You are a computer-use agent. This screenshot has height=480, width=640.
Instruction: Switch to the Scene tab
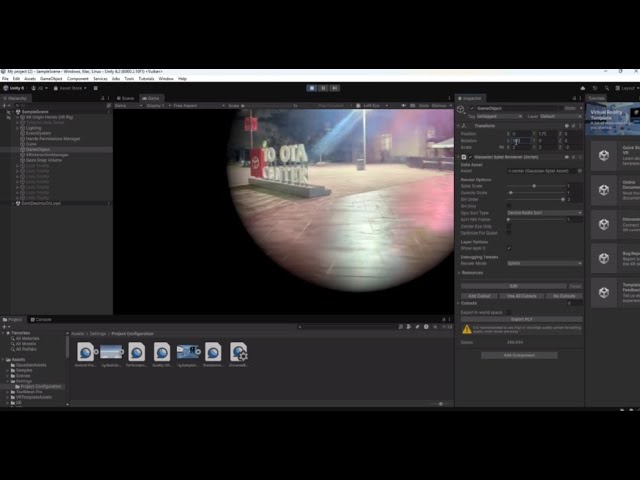pos(125,98)
